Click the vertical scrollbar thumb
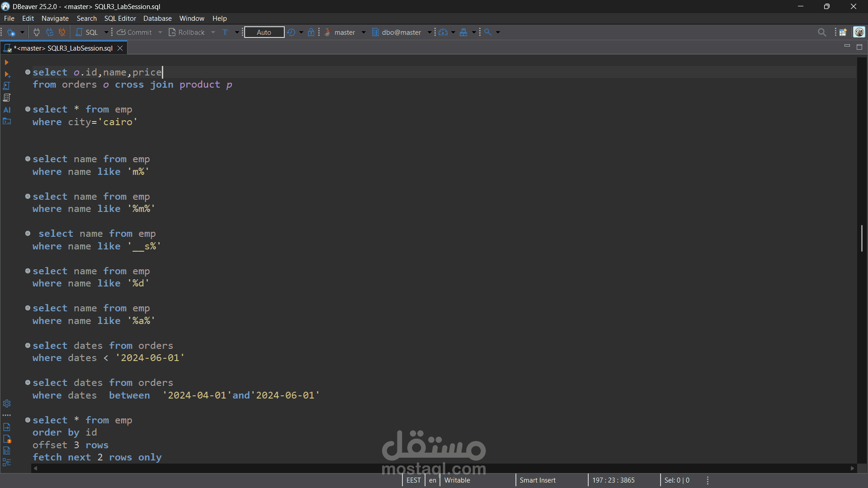868x488 pixels. tap(862, 238)
